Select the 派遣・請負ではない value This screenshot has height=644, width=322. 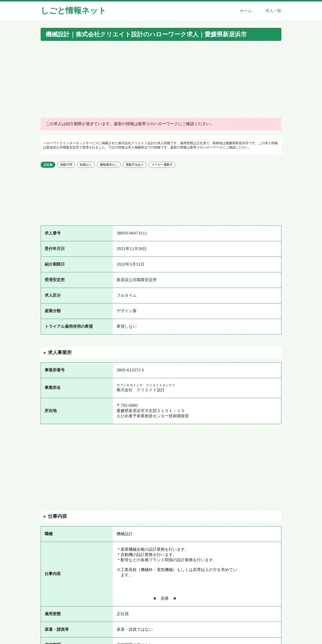click(135, 629)
